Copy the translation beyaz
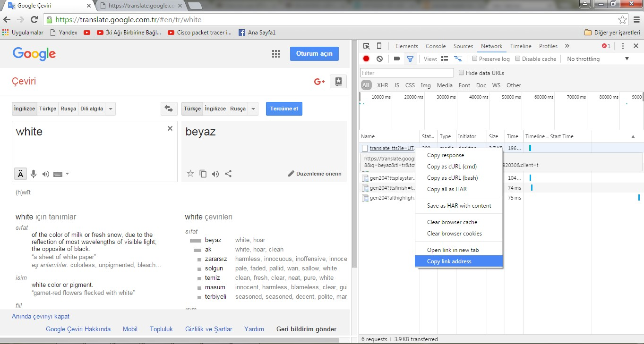644x344 pixels. (203, 174)
